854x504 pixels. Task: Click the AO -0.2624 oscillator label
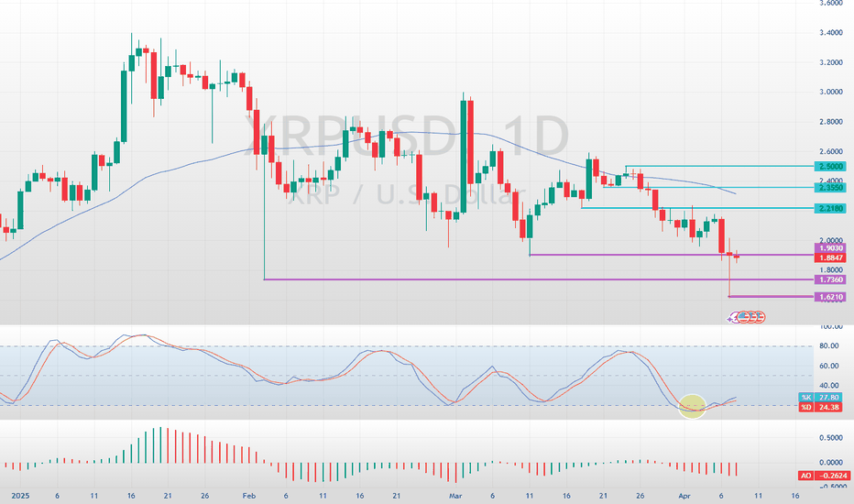click(824, 476)
